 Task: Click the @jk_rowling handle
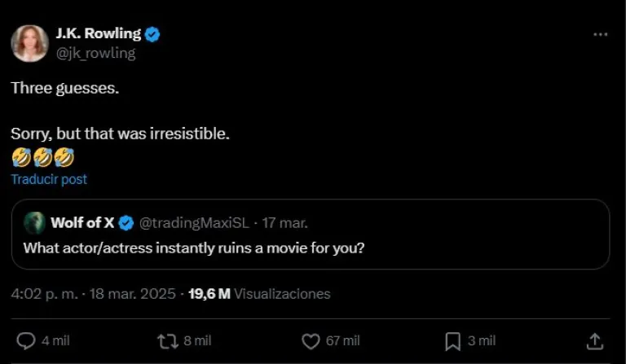point(95,53)
